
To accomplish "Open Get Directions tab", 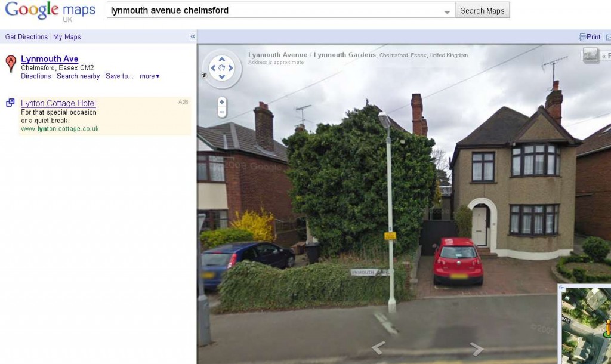I will [26, 37].
